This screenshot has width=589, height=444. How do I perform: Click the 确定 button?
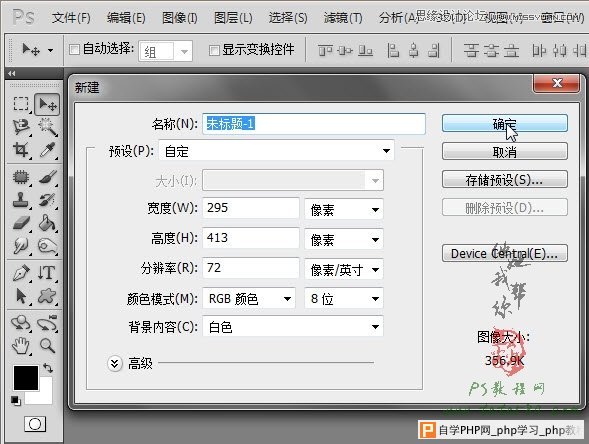point(504,123)
